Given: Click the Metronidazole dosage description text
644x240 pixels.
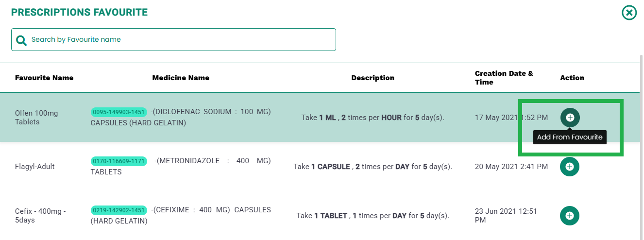Looking at the screenshot, I should click(x=373, y=167).
